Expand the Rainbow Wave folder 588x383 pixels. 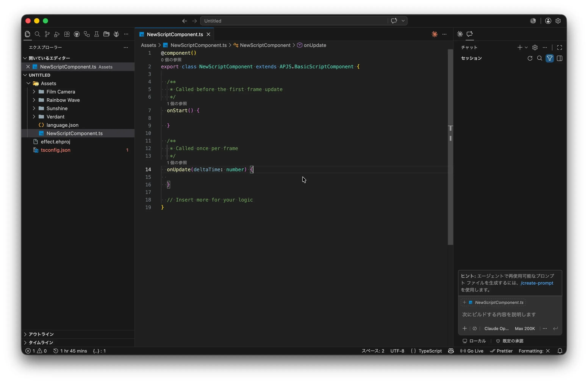[x=78, y=100]
